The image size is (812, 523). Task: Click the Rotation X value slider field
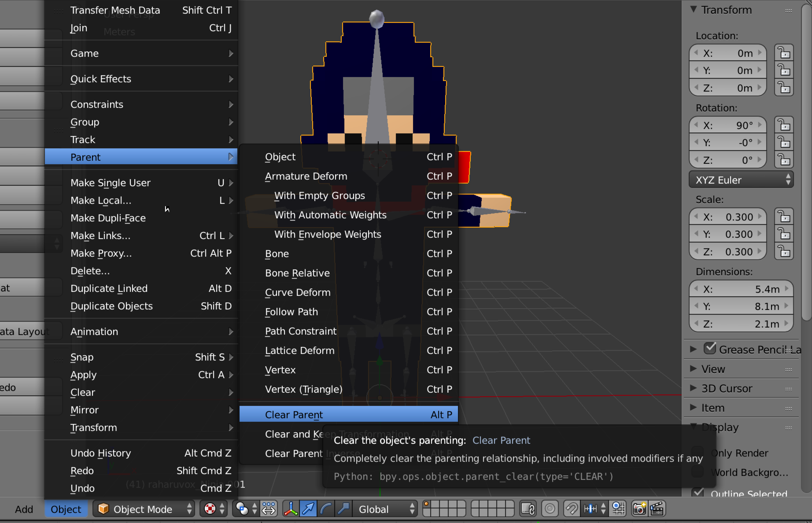pyautogui.click(x=727, y=125)
